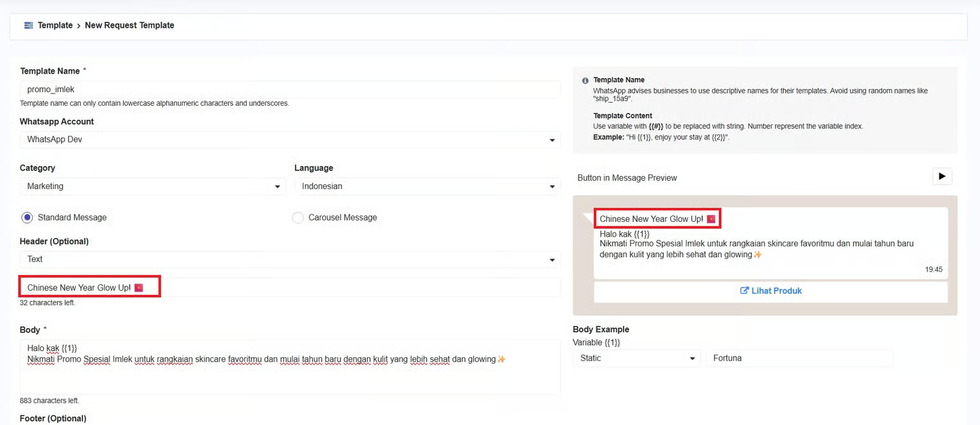
Task: Go to Template in the breadcrumb
Action: (55, 26)
